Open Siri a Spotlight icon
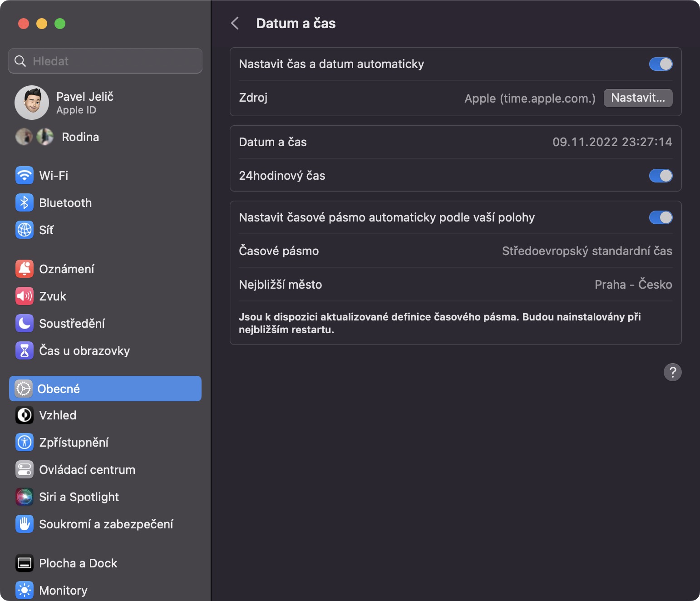The width and height of the screenshot is (700, 601). pos(25,497)
